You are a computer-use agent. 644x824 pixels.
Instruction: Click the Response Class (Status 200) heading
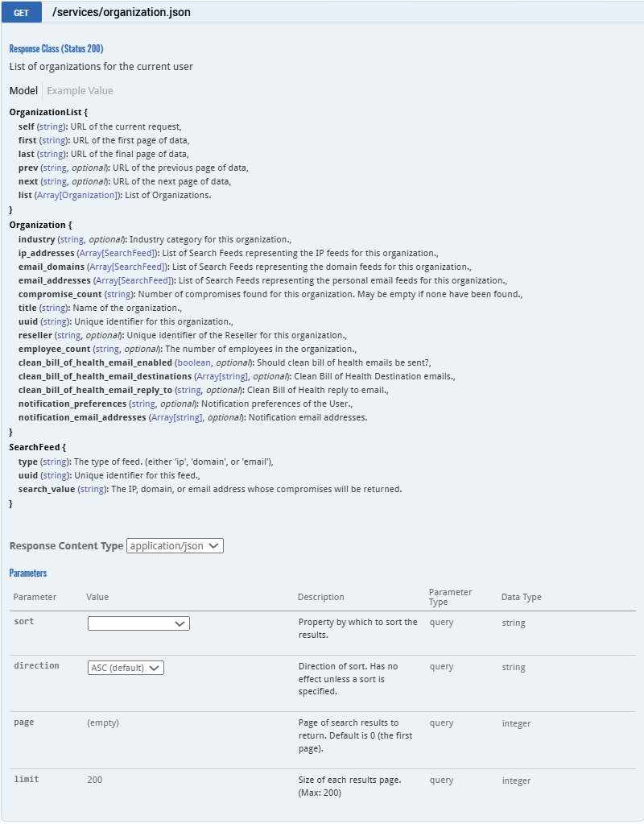56,49
